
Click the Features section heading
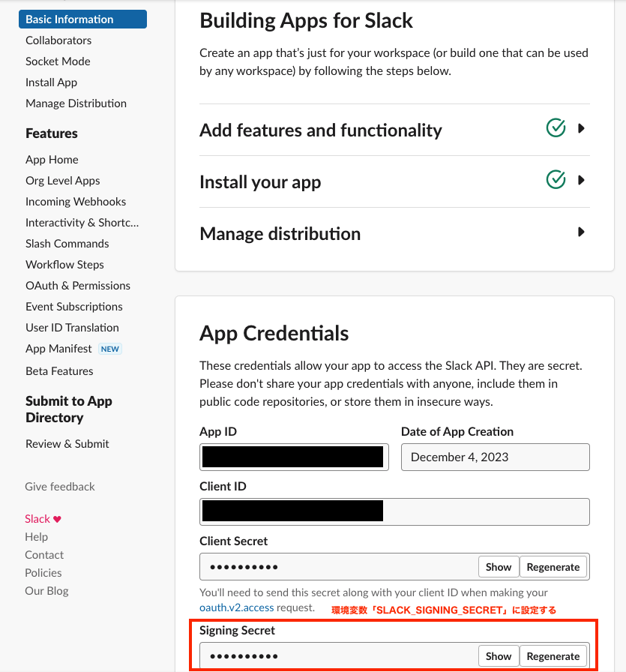click(x=52, y=133)
